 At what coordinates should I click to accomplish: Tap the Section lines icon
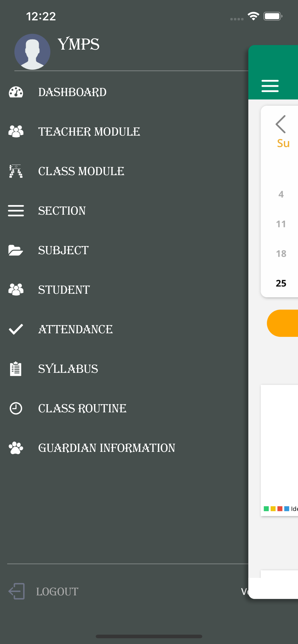[16, 211]
